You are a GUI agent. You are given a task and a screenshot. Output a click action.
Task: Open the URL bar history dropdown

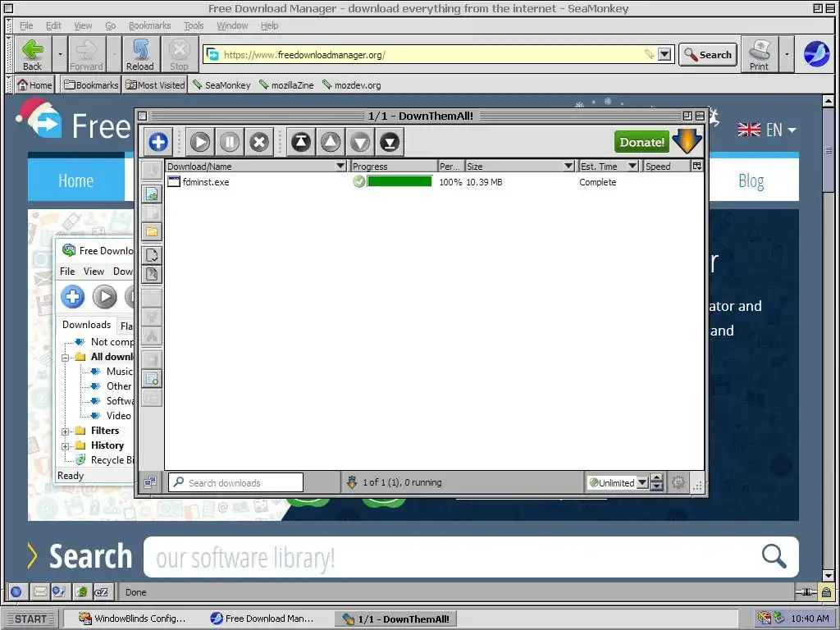click(x=664, y=54)
